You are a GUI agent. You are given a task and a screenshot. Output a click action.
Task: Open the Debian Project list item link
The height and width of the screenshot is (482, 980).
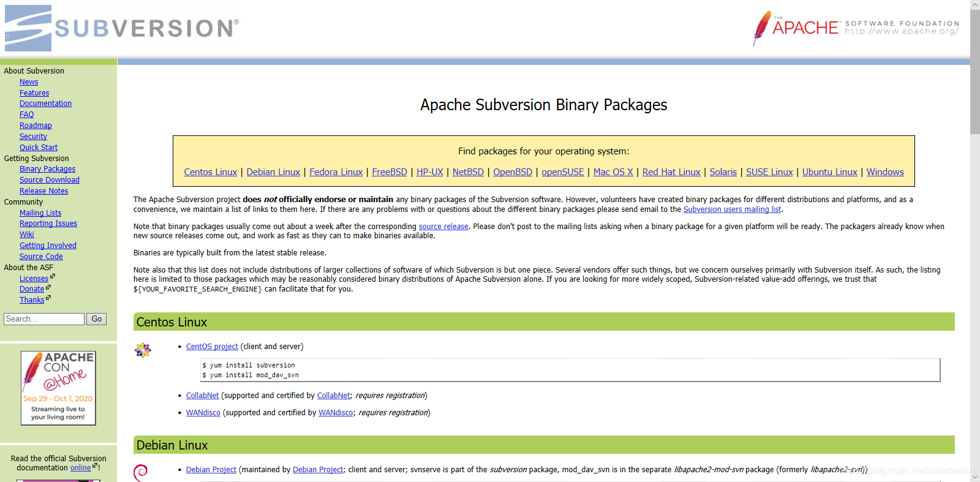211,470
